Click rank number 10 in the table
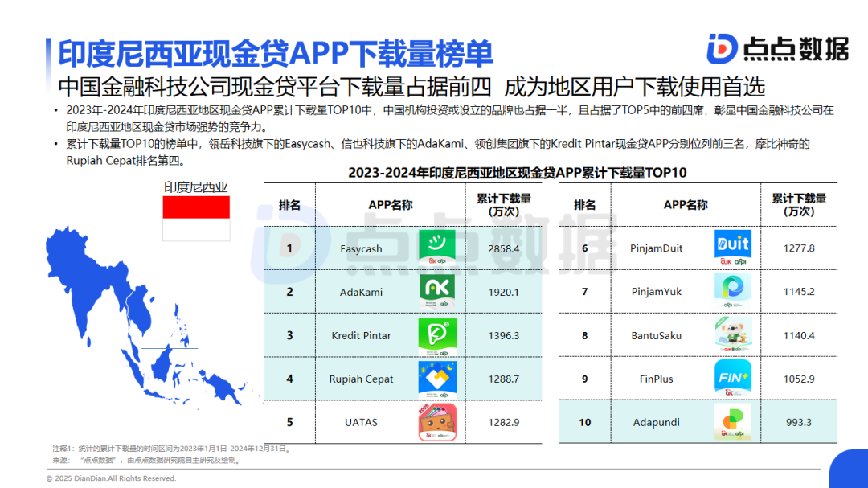Image resolution: width=868 pixels, height=488 pixels. (x=584, y=422)
